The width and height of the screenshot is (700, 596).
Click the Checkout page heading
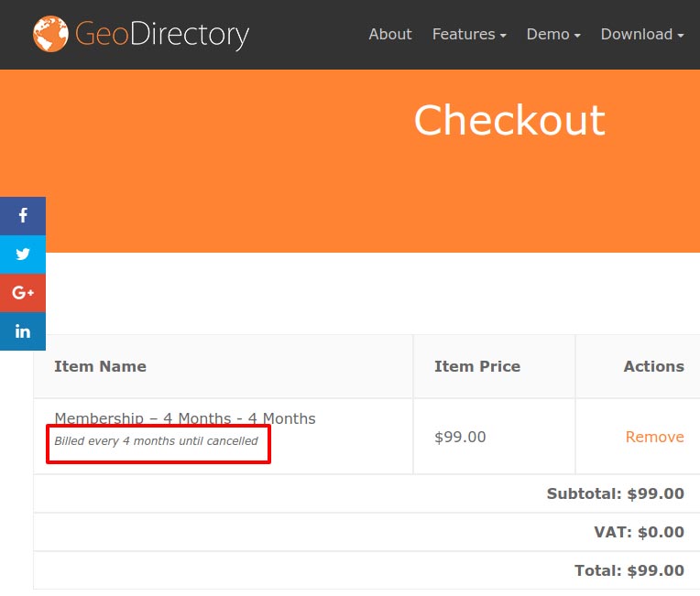click(x=509, y=121)
